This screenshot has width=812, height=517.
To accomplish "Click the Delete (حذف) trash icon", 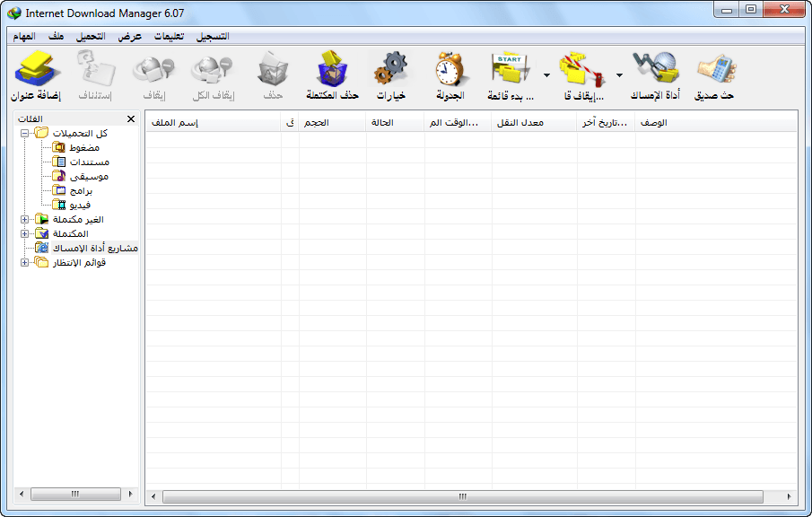I will pyautogui.click(x=273, y=69).
